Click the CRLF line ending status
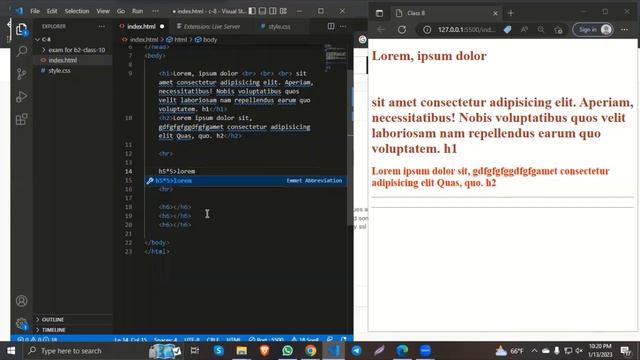The width and height of the screenshot is (640, 360). 213,340
